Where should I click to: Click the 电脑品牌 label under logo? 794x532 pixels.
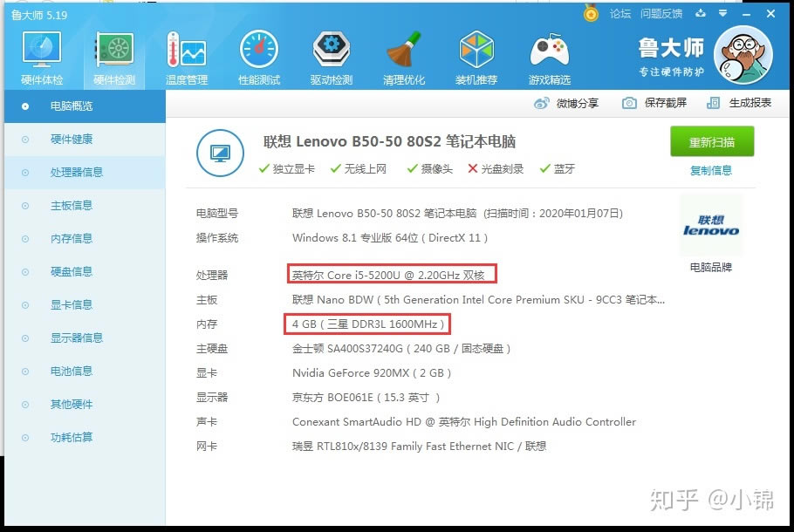pyautogui.click(x=711, y=267)
